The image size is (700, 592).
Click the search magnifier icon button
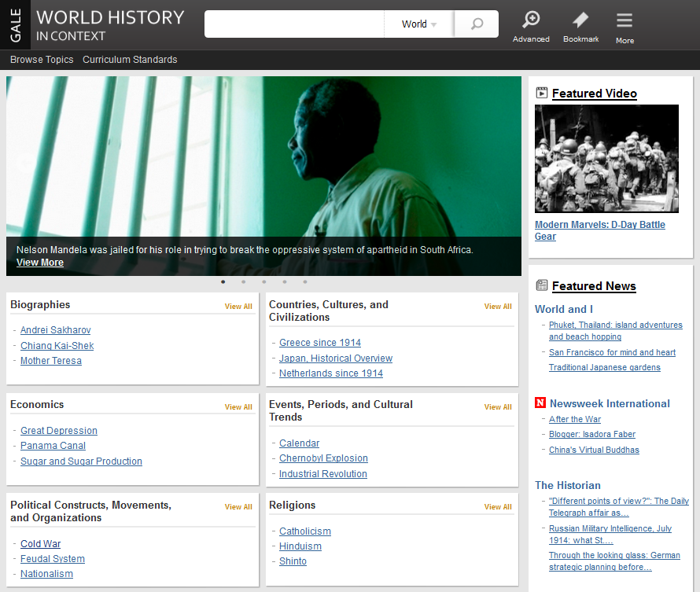click(477, 24)
